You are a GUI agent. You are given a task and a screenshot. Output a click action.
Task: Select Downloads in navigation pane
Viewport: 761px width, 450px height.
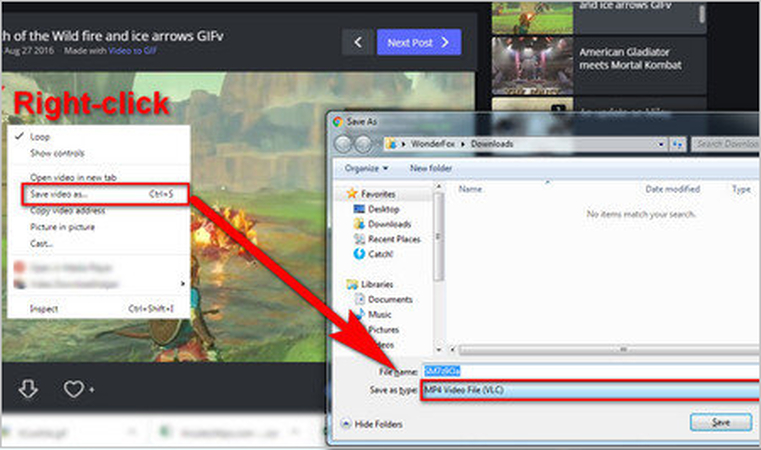click(389, 224)
